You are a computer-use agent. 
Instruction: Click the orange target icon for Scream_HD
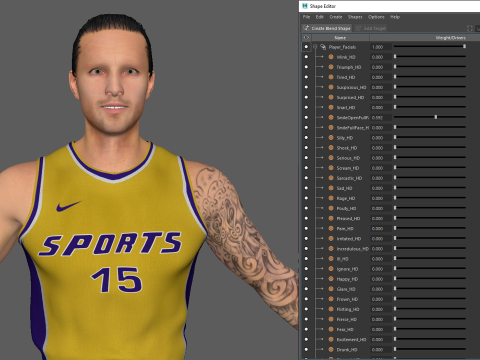(331, 168)
